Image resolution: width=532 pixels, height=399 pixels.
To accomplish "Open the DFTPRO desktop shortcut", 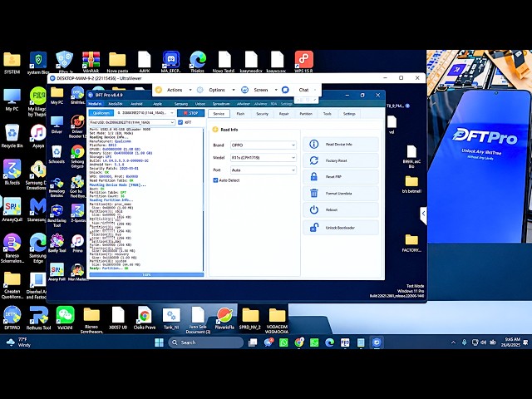I will (12, 318).
